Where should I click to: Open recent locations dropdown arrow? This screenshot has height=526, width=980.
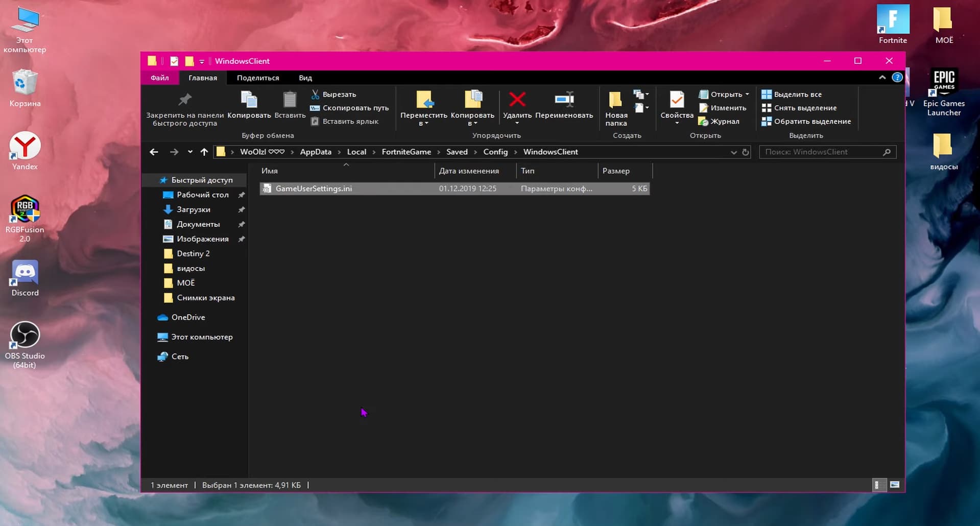[190, 152]
